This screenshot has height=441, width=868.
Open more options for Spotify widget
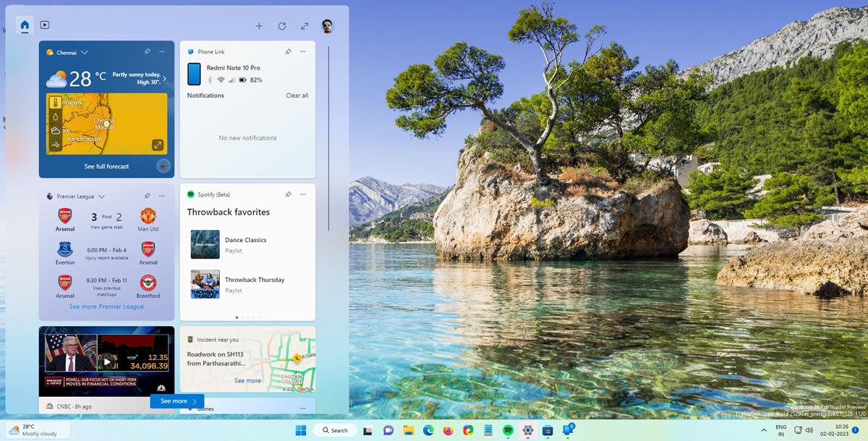tap(302, 194)
